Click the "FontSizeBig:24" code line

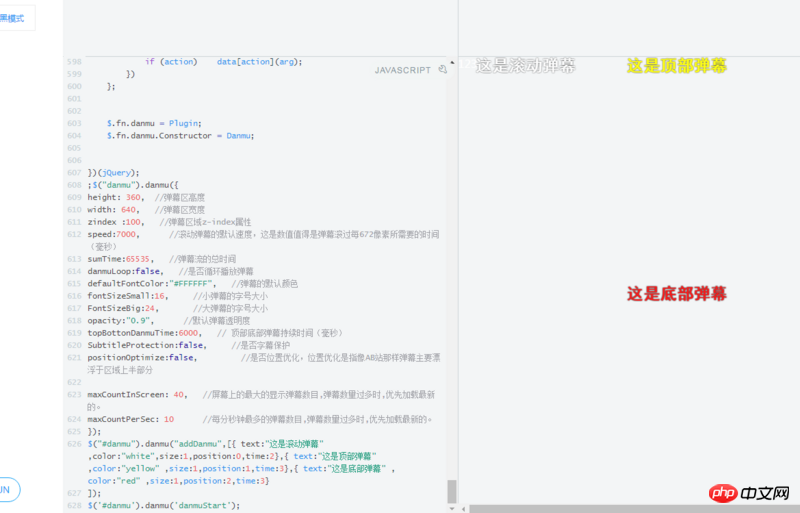click(x=178, y=308)
